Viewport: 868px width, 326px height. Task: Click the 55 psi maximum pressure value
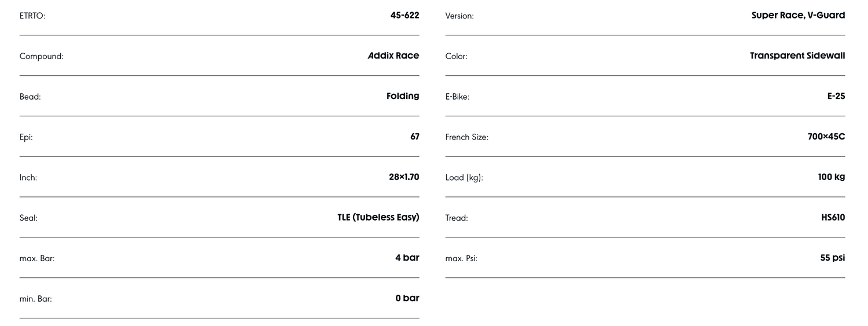click(x=833, y=258)
